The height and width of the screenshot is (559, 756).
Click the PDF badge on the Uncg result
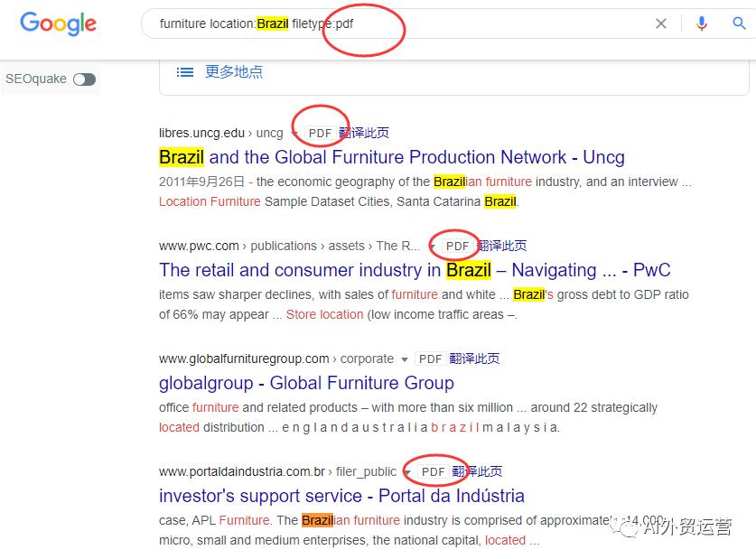point(320,132)
